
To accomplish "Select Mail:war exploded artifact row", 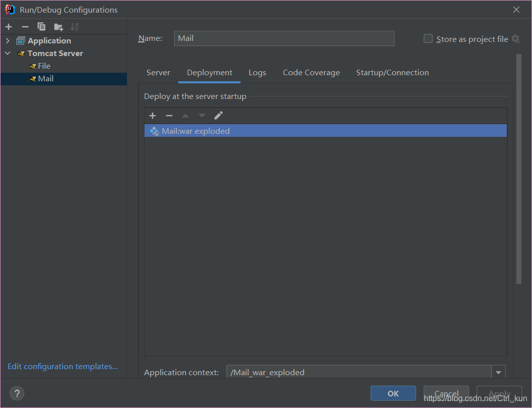I will (325, 131).
